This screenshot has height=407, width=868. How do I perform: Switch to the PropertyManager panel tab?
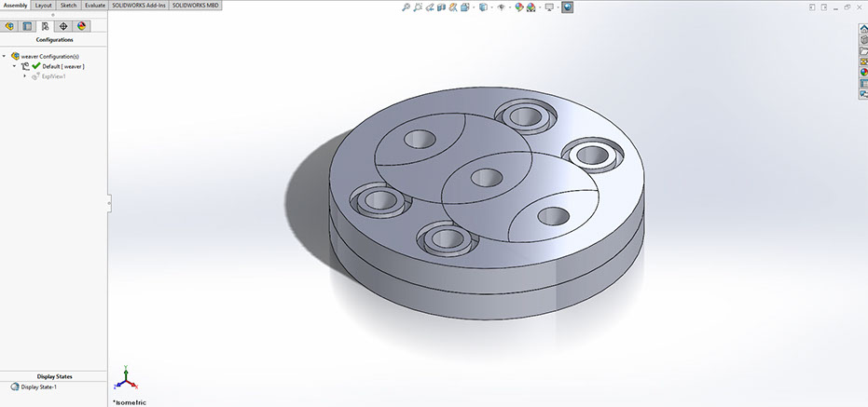[x=27, y=26]
